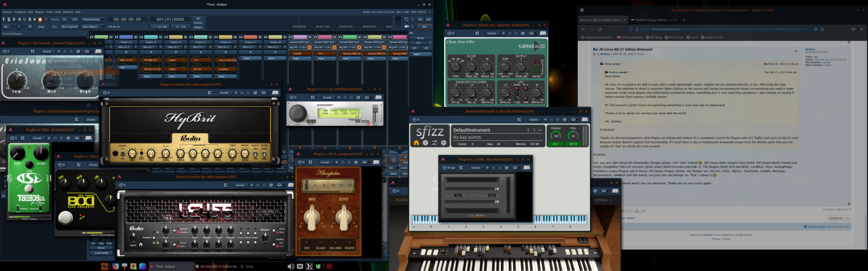
Task: Toggle Punch Out button
Action: 74,20
